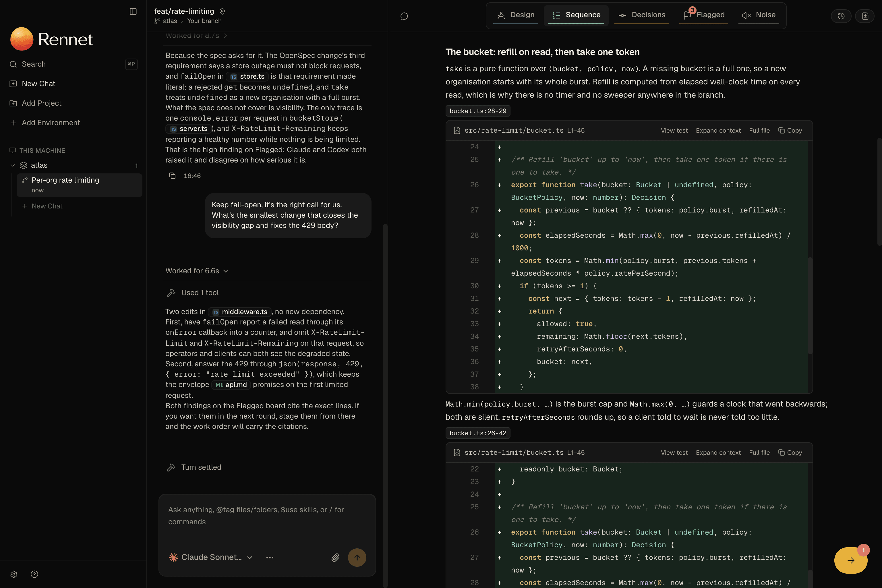Click the Turn settled status row
882x588 pixels.
[194, 467]
